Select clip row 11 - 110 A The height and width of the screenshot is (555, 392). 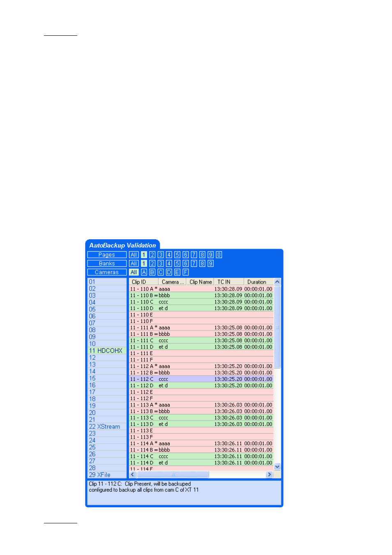[201, 289]
